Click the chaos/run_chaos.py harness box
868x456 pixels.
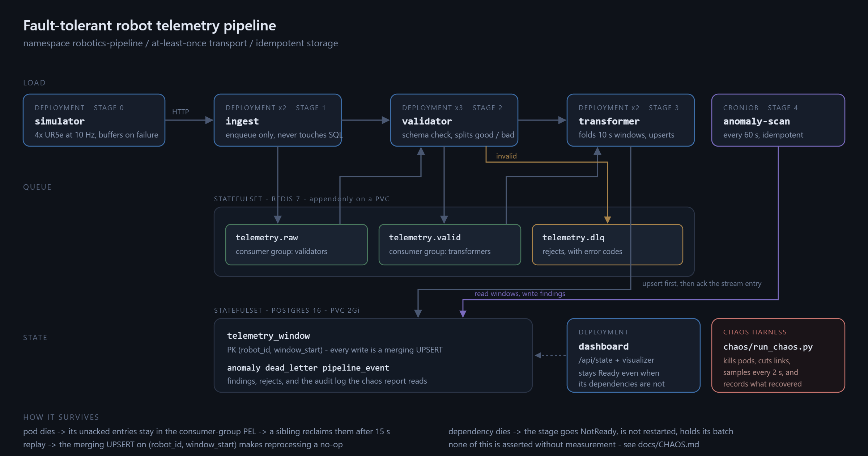coord(778,355)
